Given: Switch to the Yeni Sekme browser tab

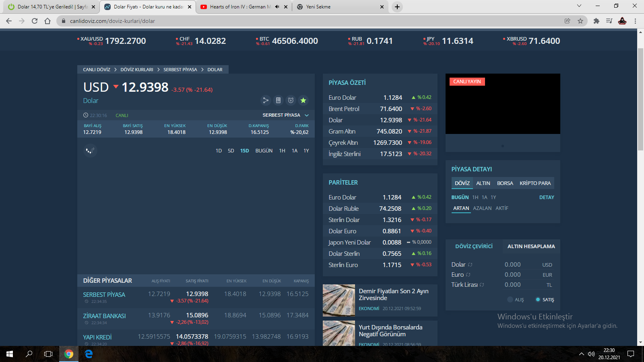Looking at the screenshot, I should pyautogui.click(x=340, y=7).
